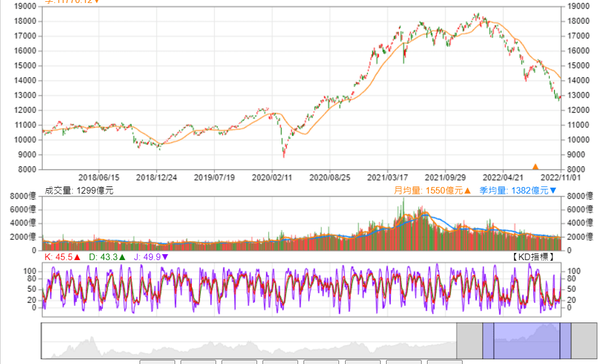
Task: Click the purple J: 49.9 indicator value
Action: (x=151, y=257)
